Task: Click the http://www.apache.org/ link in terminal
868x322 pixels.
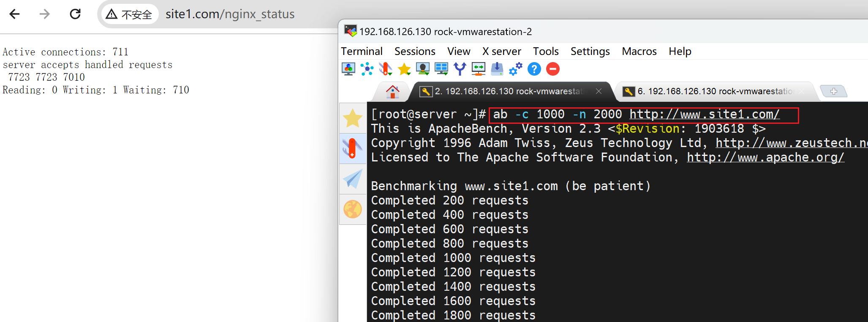Action: (765, 158)
